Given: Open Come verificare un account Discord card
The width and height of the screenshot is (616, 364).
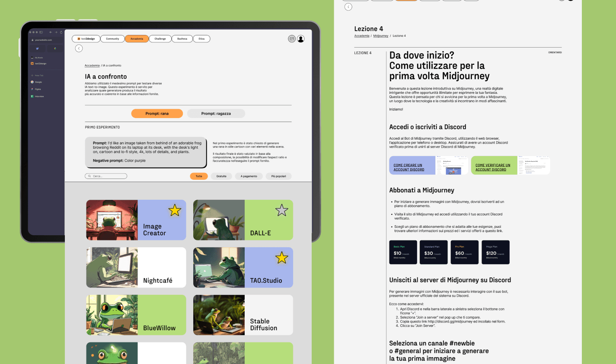Looking at the screenshot, I should click(511, 166).
